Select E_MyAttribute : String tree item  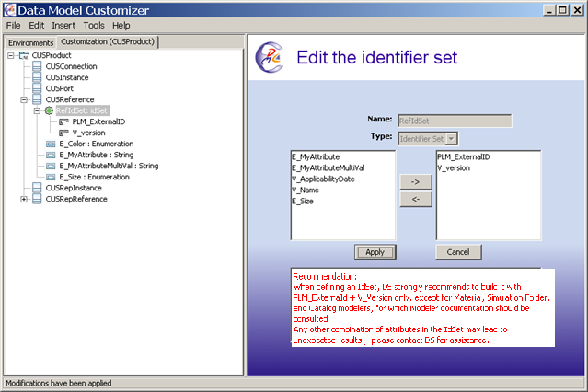(x=96, y=155)
